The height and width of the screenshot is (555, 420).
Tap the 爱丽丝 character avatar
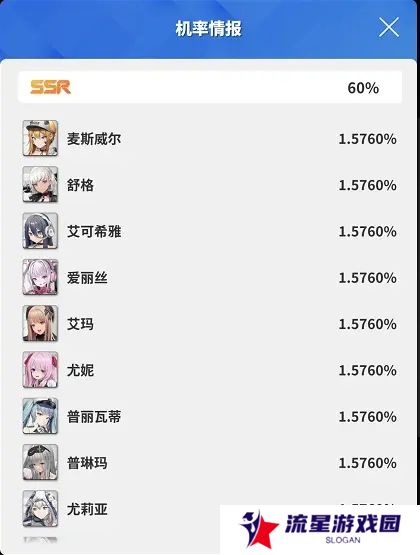pos(40,277)
